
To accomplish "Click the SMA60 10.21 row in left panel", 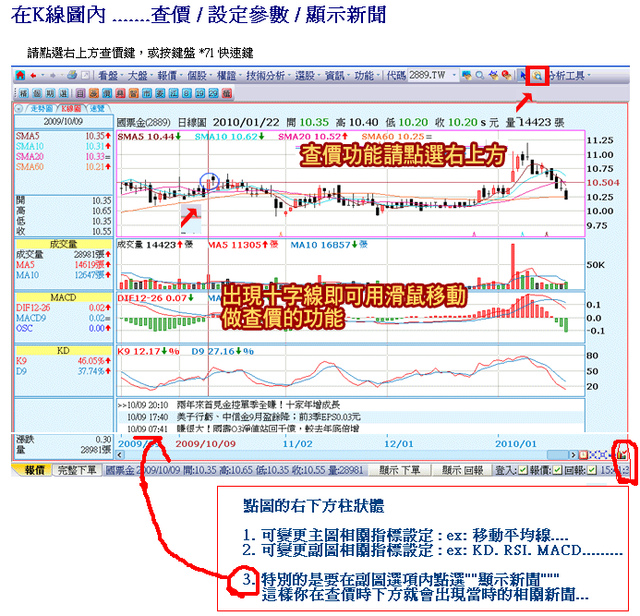I will pos(63,167).
